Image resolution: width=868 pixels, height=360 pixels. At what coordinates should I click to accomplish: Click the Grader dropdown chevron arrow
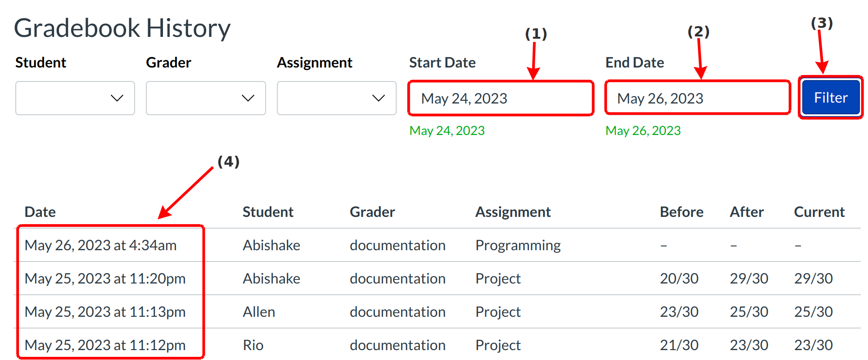tap(248, 98)
